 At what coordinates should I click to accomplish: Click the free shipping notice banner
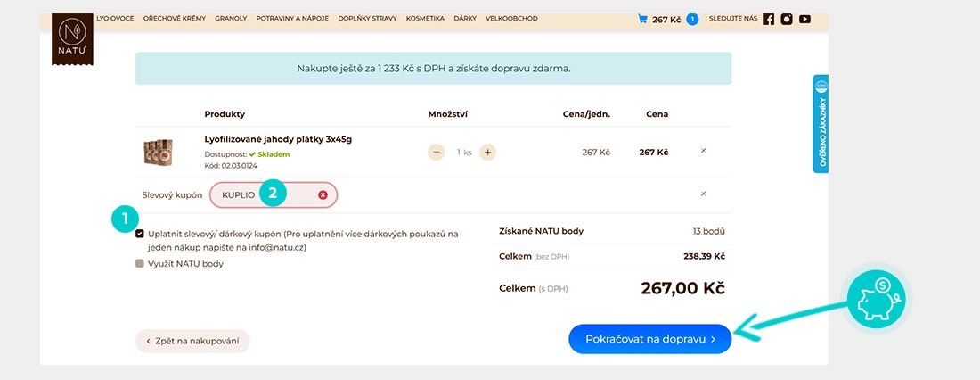(433, 68)
